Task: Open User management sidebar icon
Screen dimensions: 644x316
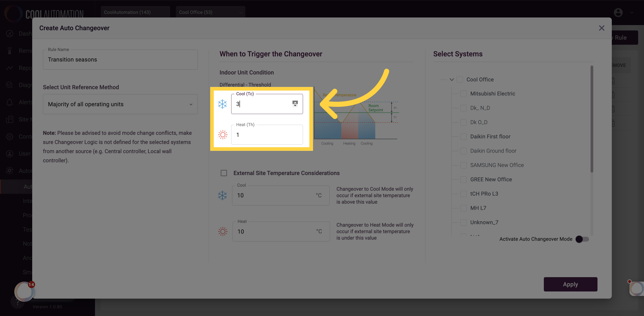Action: click(x=9, y=154)
